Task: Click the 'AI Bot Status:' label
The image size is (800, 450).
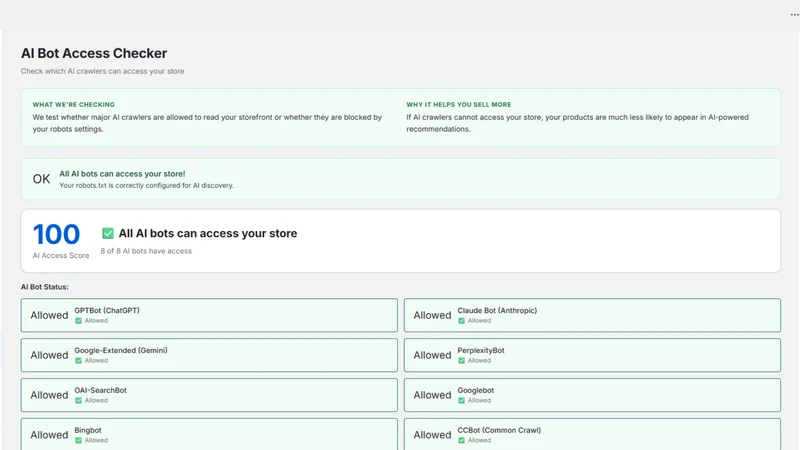Action: coord(44,287)
